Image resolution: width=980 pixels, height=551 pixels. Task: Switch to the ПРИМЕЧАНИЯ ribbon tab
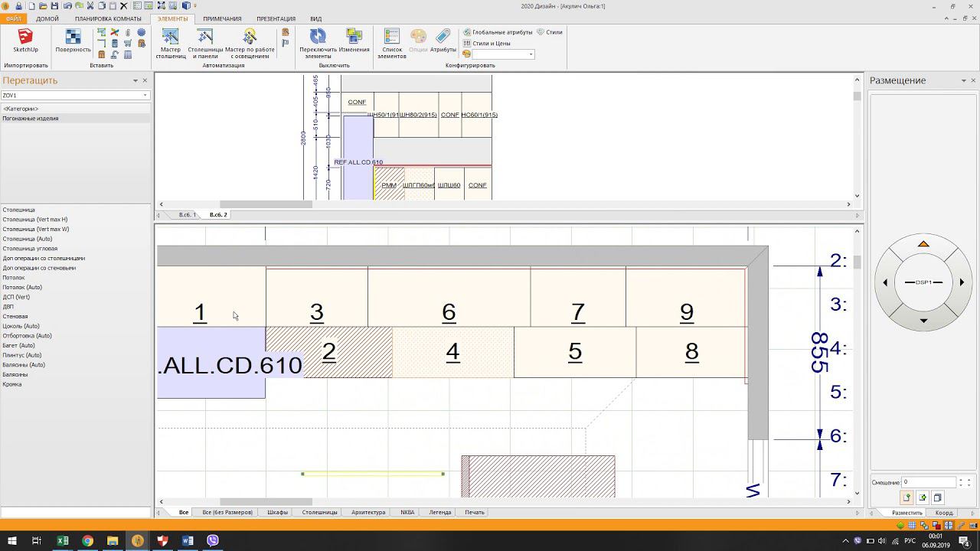222,18
